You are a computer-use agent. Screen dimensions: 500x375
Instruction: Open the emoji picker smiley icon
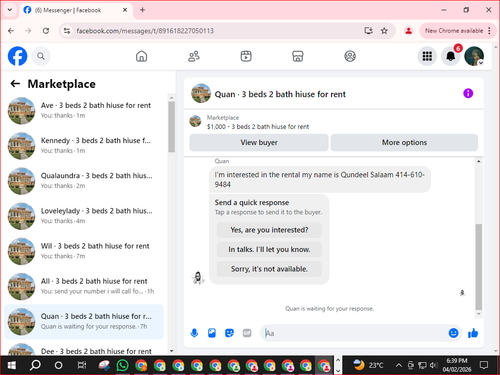[x=453, y=333]
